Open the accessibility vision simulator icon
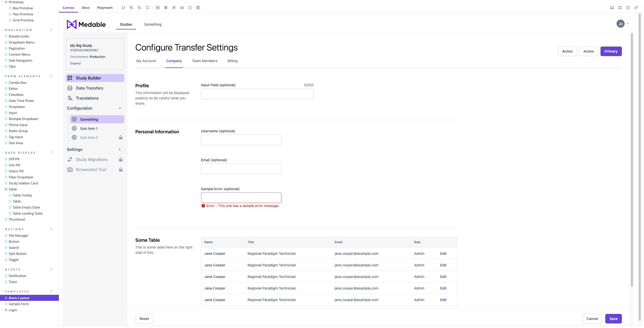644x328 pixels. 198,8
